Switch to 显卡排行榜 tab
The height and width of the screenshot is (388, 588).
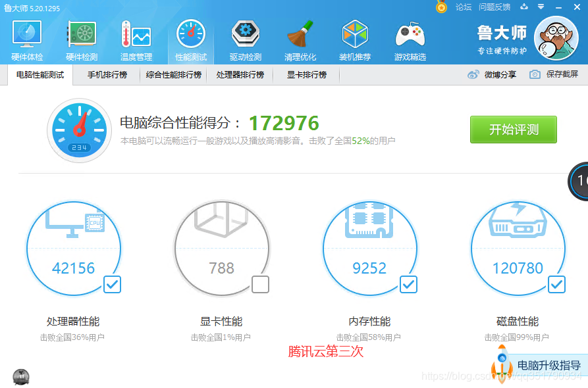[x=307, y=75]
